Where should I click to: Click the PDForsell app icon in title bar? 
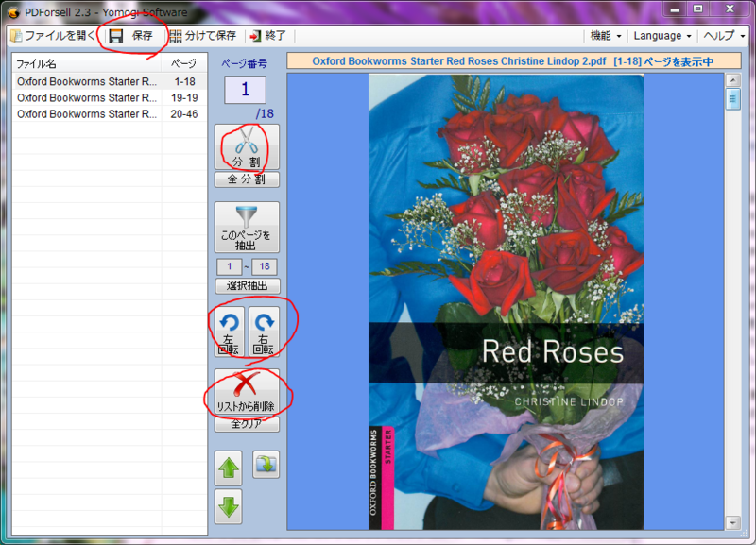click(13, 12)
